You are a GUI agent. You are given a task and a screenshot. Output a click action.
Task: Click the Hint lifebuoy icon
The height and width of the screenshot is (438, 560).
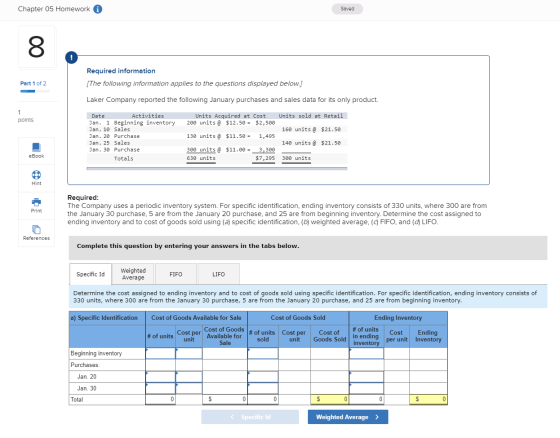[x=36, y=175]
